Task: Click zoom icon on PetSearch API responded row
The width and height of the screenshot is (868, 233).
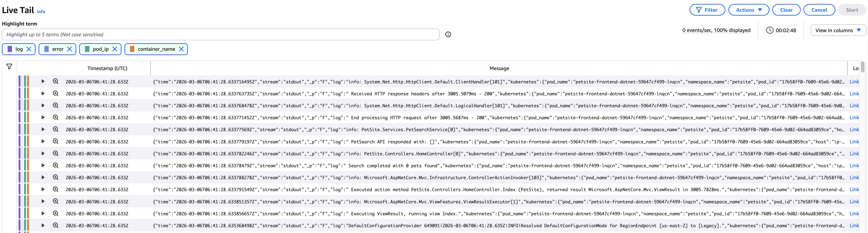Action: click(56, 141)
